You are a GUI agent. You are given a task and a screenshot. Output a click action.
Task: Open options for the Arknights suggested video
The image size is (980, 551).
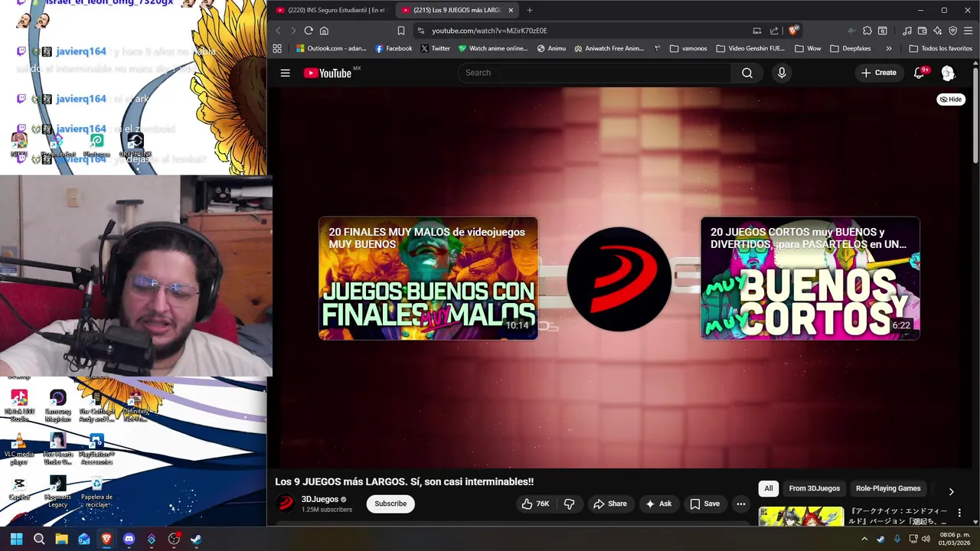pyautogui.click(x=959, y=513)
